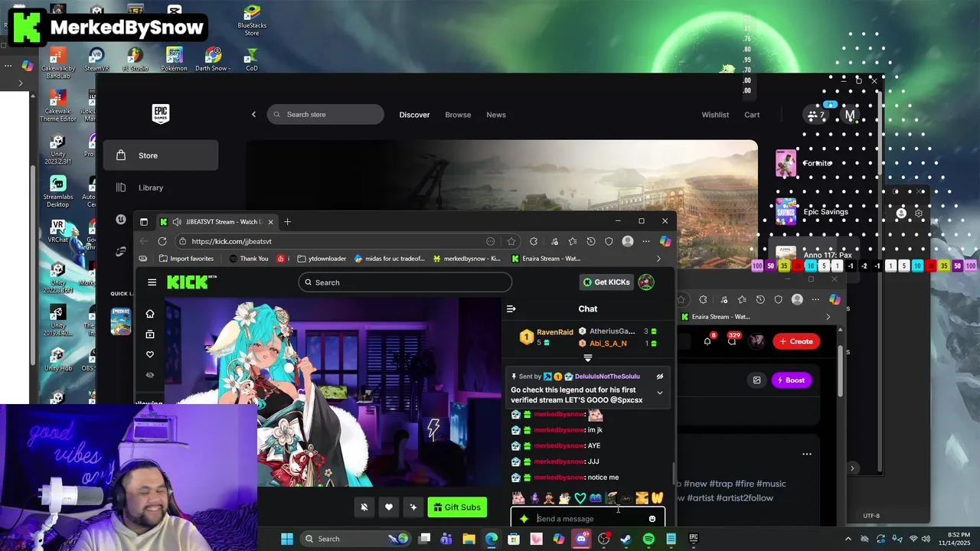The image size is (980, 551).
Task: Click the red Create button
Action: [x=795, y=341]
